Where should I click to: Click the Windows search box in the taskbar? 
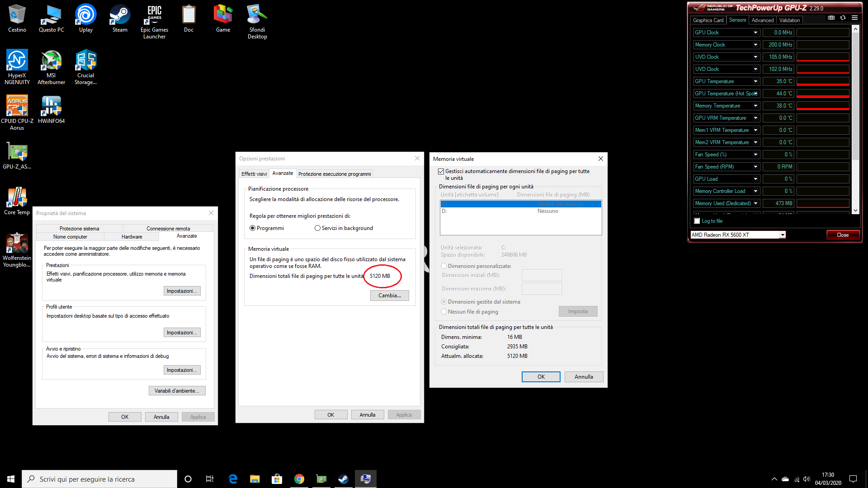(x=99, y=479)
